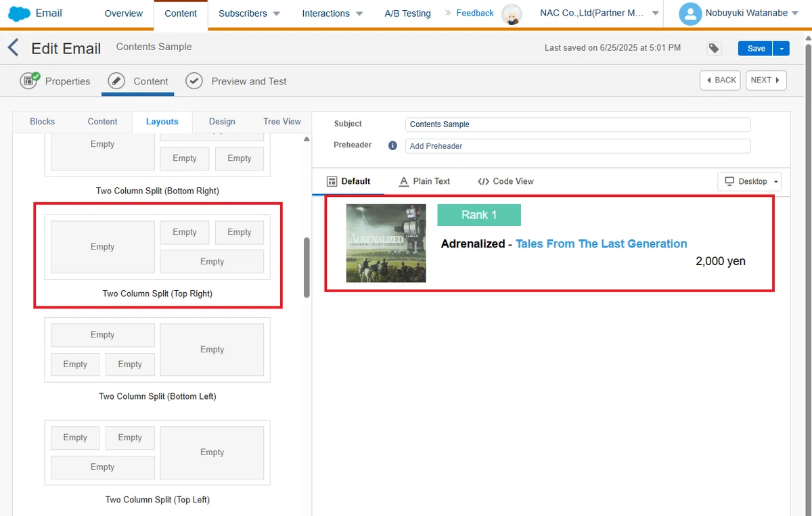Expand the Subscribers menu
The image size is (812, 516).
click(x=249, y=14)
